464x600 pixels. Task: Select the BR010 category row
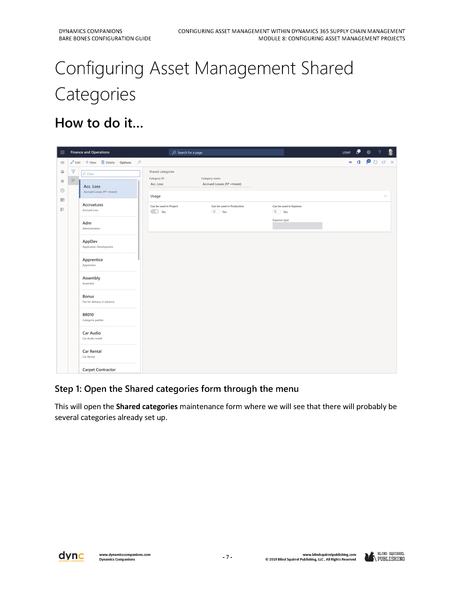pyautogui.click(x=108, y=318)
